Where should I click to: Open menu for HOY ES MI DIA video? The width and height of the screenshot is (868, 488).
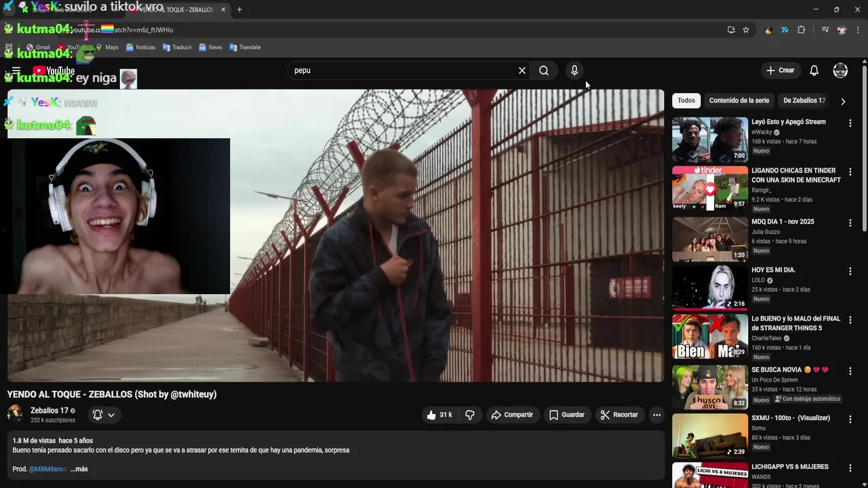pos(850,271)
